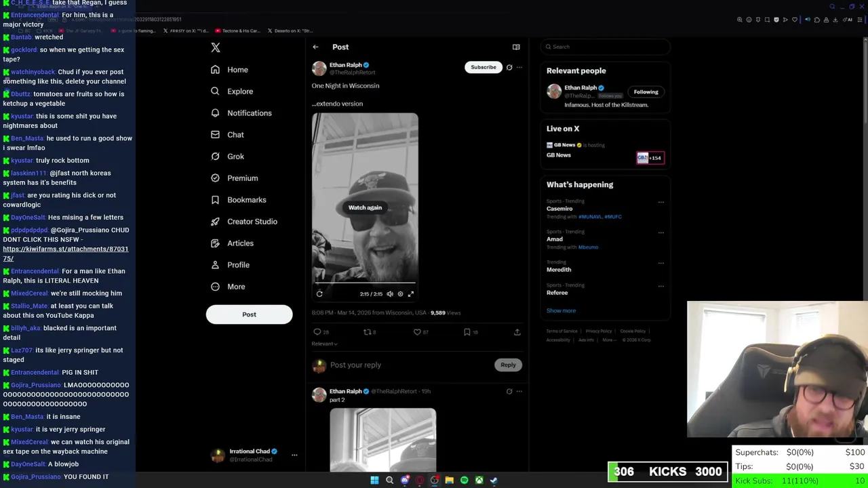Go to Home in the X sidebar

point(229,70)
